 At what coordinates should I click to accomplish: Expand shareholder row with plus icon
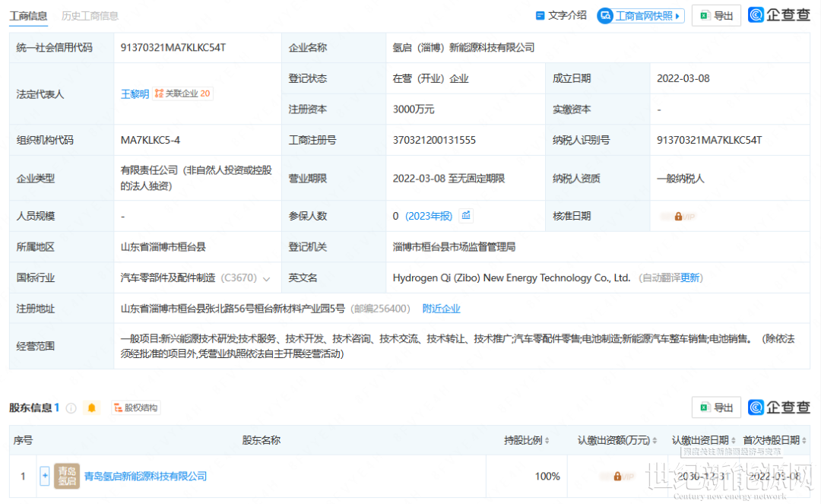[45, 476]
